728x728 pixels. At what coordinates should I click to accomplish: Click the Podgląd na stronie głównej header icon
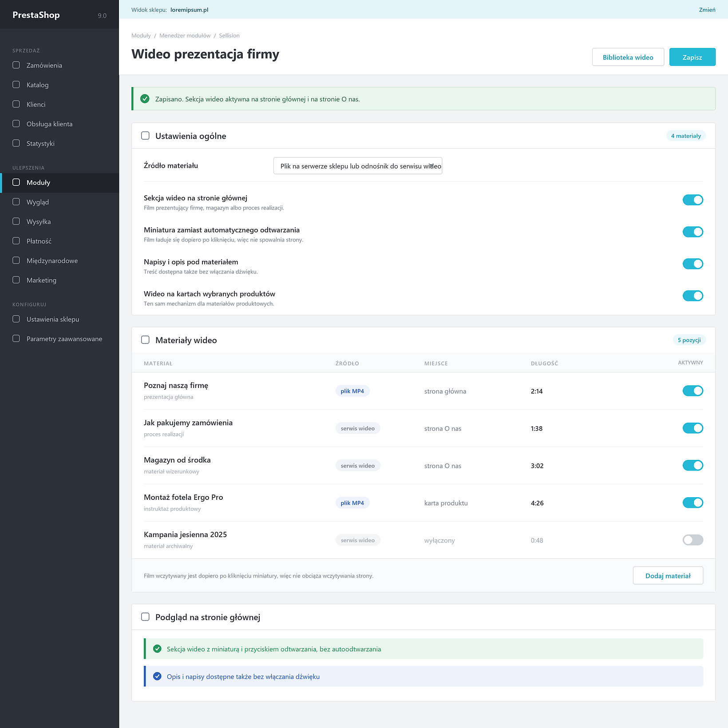pos(145,617)
